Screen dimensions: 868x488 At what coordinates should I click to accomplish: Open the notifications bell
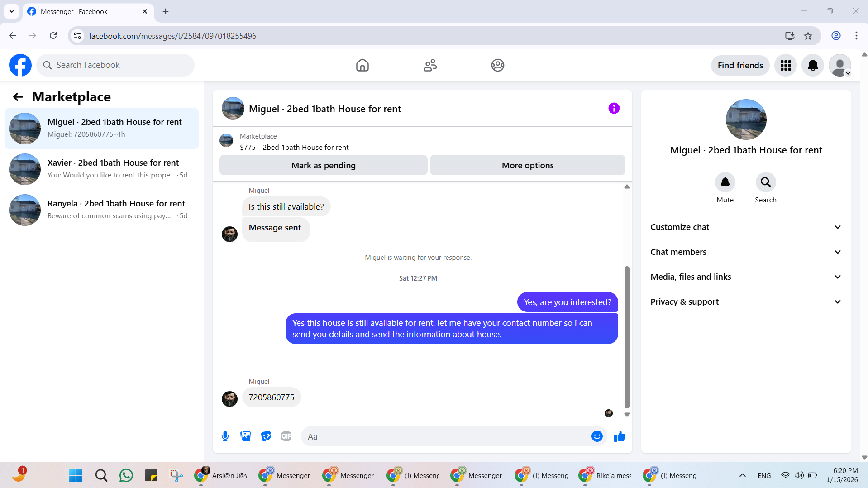click(813, 66)
